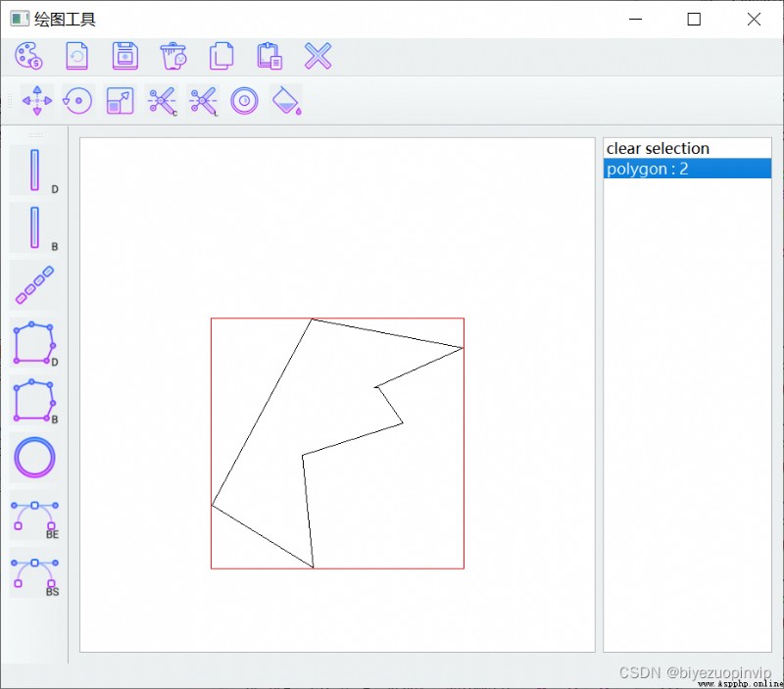Click the trash bin delete icon
Image resolution: width=784 pixels, height=689 pixels.
(173, 56)
